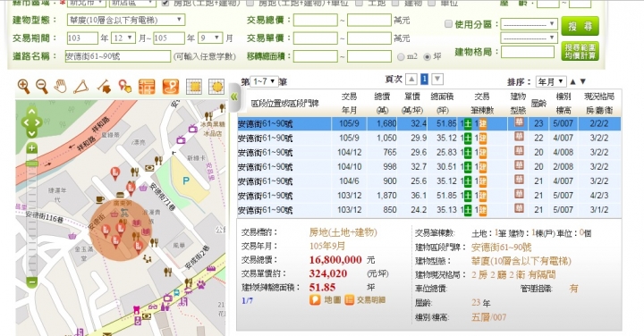This screenshot has width=644, height=336.
Task: Open end month dropdown showing 9
Action: click(x=210, y=38)
